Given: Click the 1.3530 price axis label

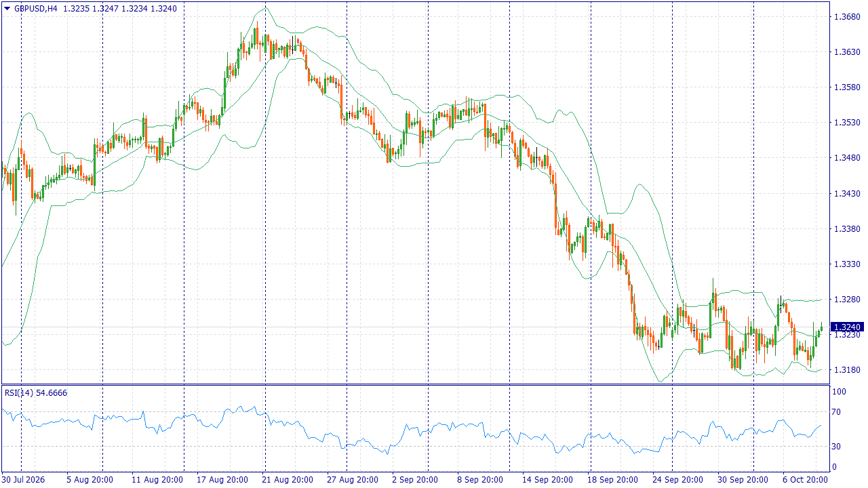Looking at the screenshot, I should point(846,122).
